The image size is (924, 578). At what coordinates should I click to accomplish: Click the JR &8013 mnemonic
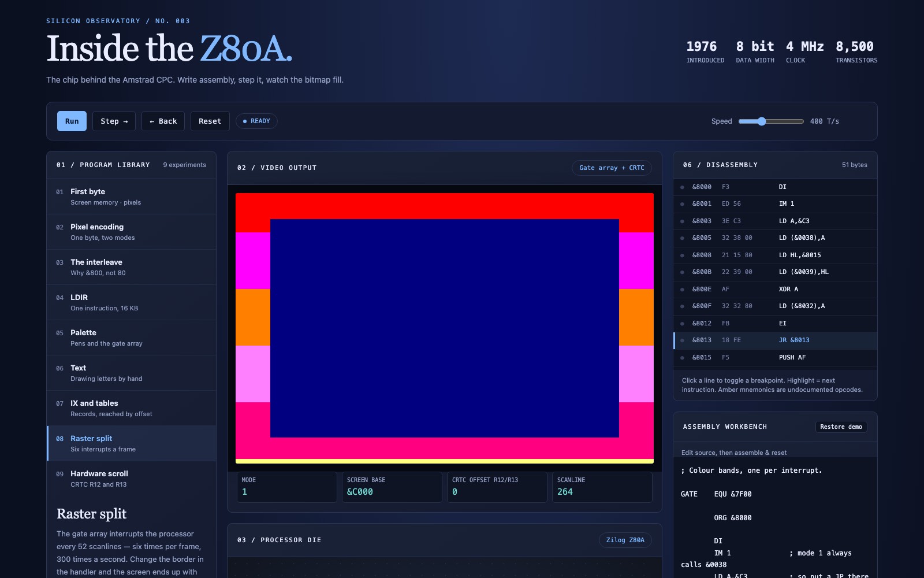(x=794, y=340)
